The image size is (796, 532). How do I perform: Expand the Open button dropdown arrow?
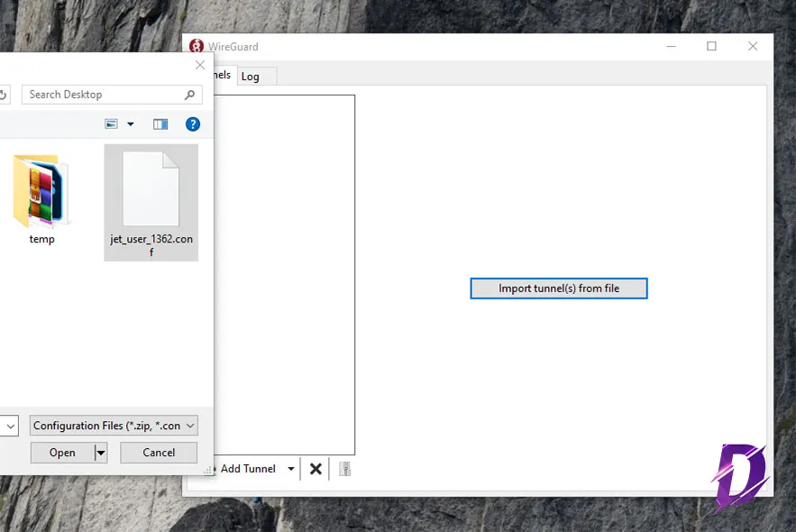click(x=101, y=453)
